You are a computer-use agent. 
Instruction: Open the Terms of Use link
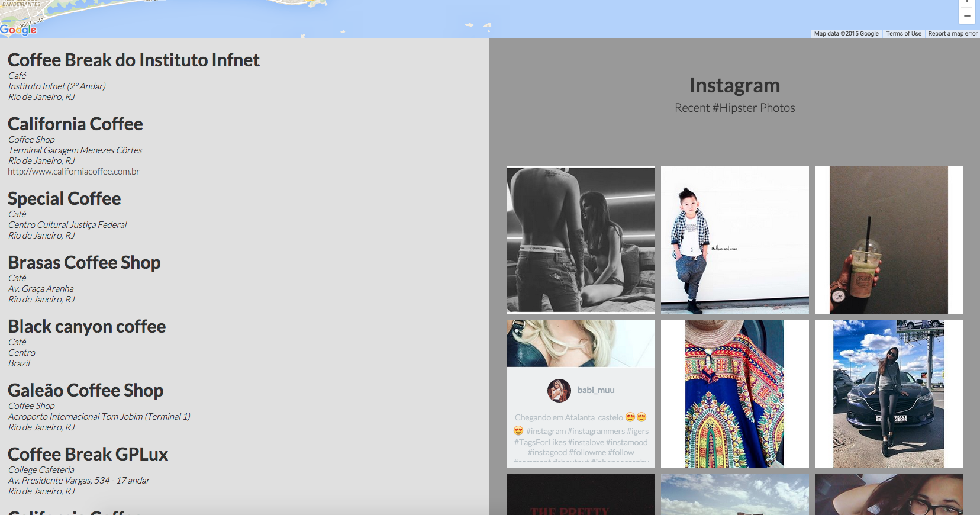pyautogui.click(x=904, y=34)
